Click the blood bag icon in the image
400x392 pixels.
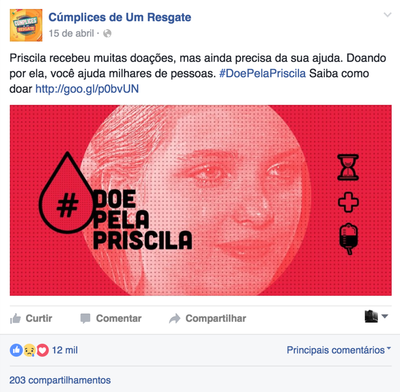348,238
